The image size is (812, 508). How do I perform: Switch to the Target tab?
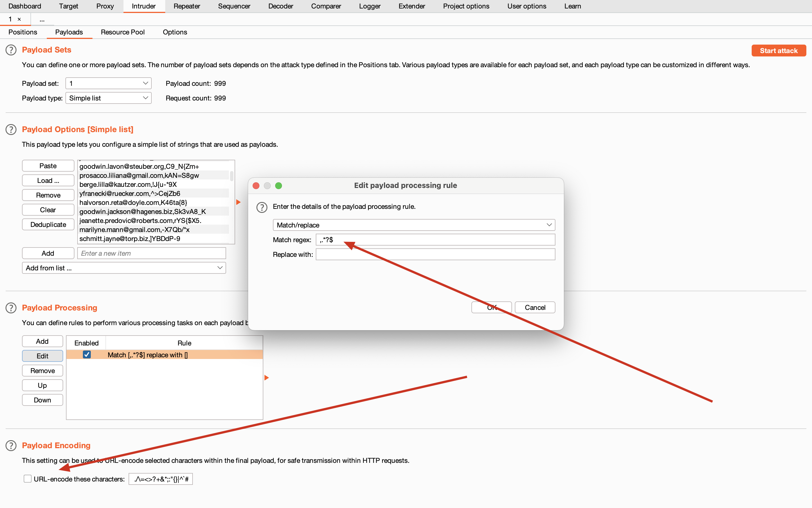69,6
